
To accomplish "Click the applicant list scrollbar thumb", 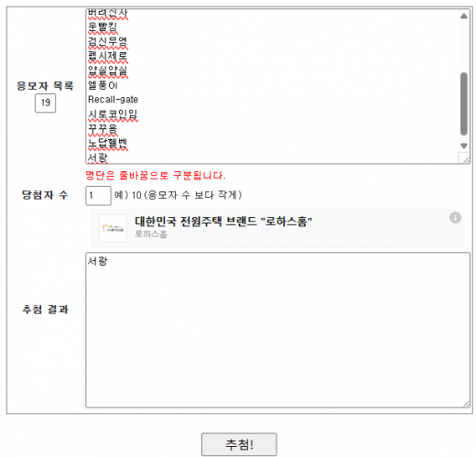I will coord(463,103).
